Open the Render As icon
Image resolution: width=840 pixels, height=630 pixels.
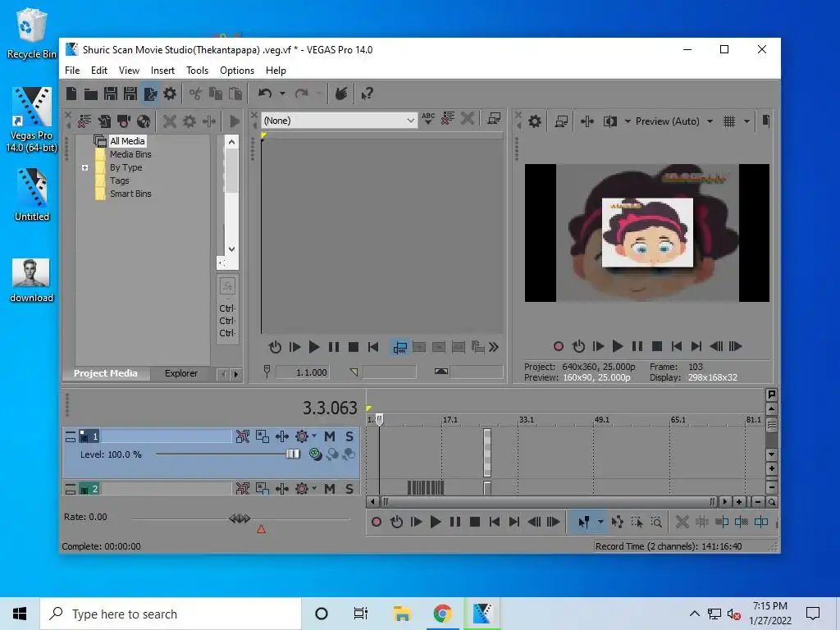coord(151,94)
